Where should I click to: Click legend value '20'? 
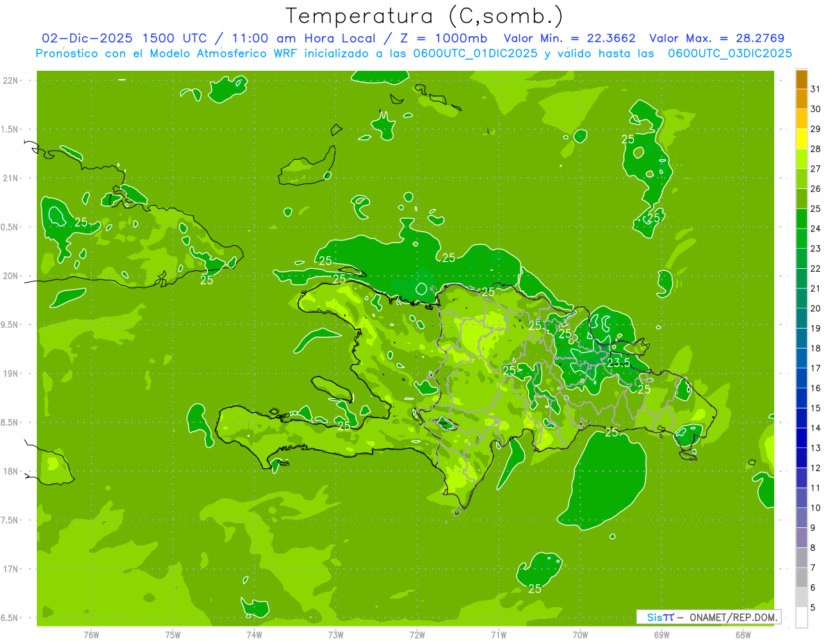tap(816, 308)
